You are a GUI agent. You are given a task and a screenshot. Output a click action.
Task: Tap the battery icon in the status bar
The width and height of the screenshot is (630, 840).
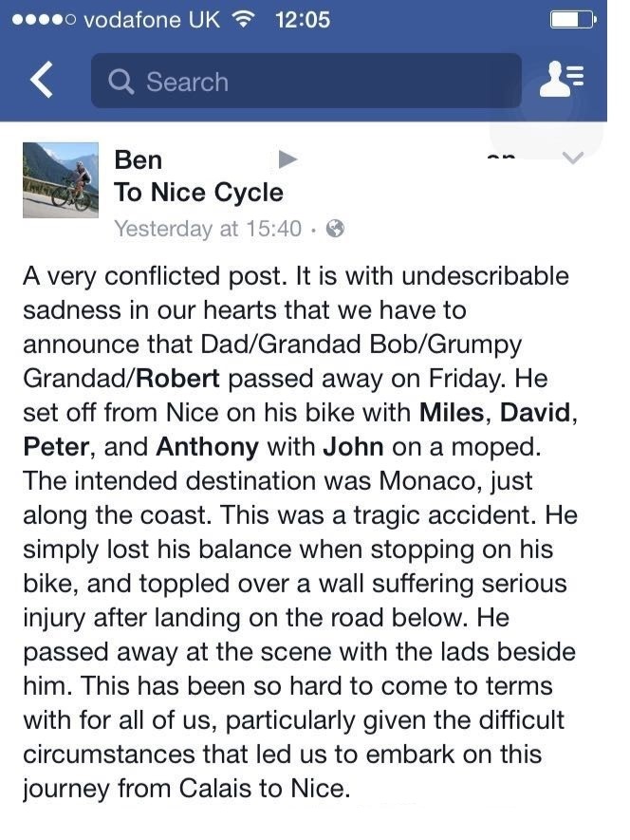[571, 19]
